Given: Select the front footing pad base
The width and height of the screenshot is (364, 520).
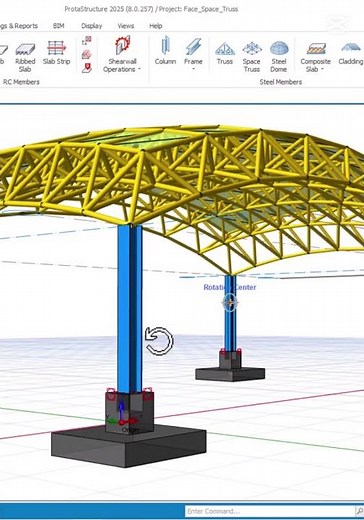Looking at the screenshot, I should [129, 447].
